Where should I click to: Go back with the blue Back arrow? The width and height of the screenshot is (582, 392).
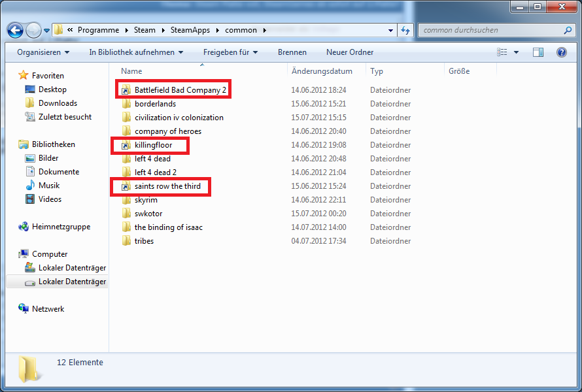click(x=15, y=31)
